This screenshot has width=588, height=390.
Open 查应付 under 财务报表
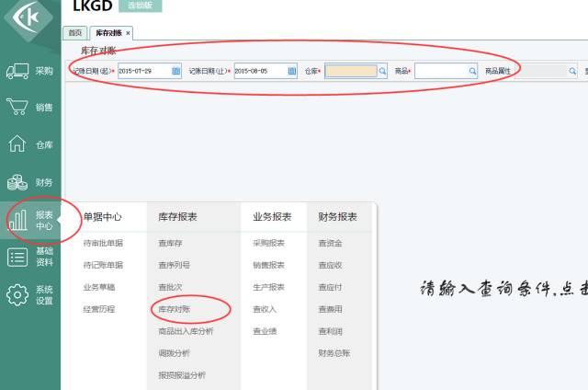click(330, 287)
